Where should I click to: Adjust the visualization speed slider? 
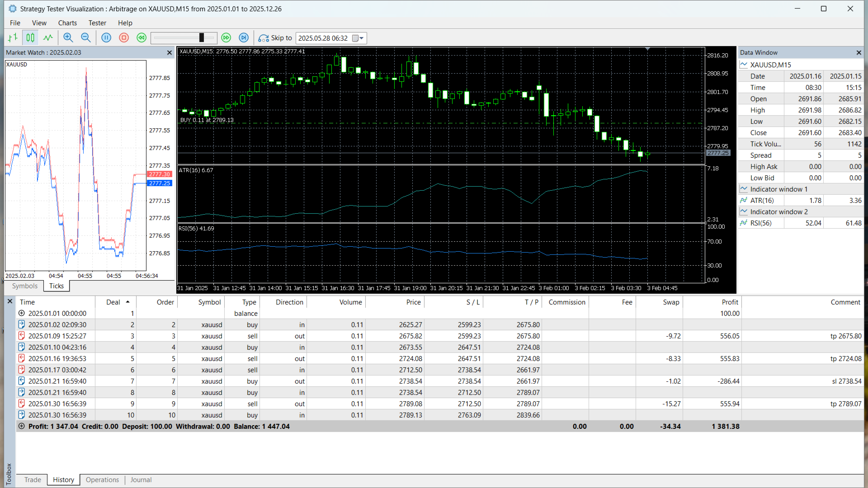click(x=202, y=38)
